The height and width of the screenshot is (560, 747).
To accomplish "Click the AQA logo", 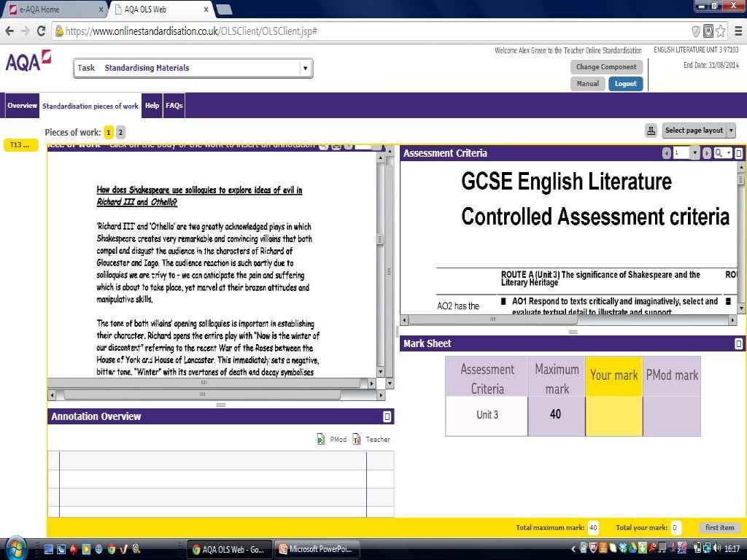I will click(x=28, y=61).
